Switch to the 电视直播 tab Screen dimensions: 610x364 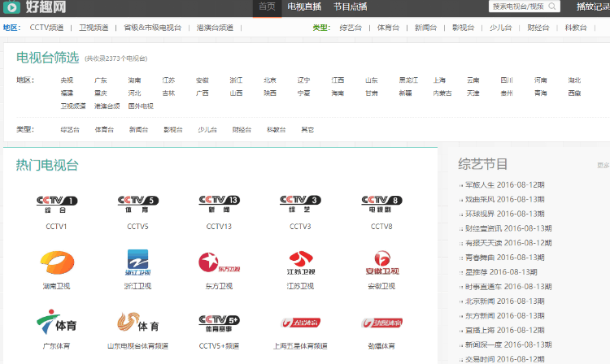(304, 7)
